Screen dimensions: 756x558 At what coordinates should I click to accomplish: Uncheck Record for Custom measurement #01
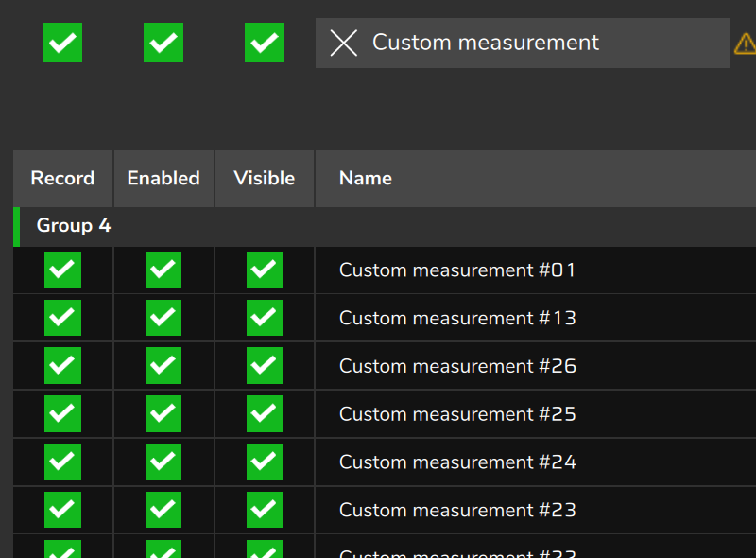click(x=62, y=270)
